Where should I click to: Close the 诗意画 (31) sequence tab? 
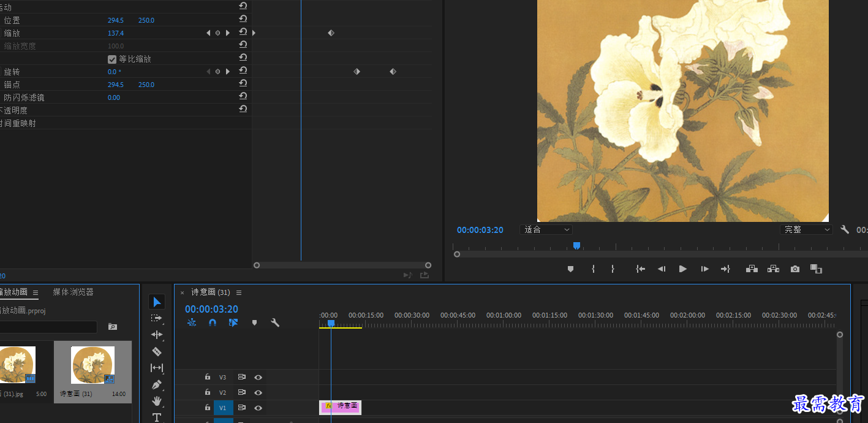pos(182,293)
